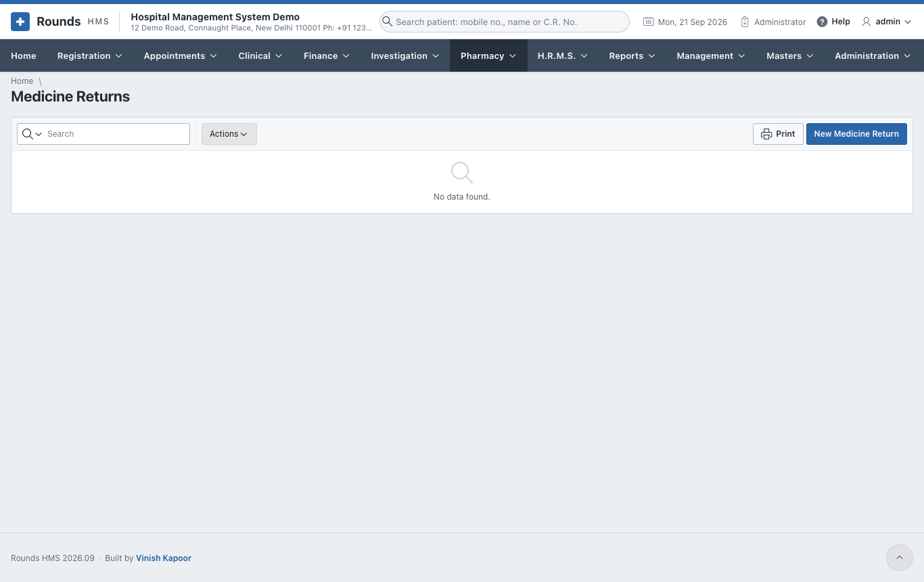Click the Rounds brand name
Image resolution: width=924 pixels, height=582 pixels.
pos(59,22)
